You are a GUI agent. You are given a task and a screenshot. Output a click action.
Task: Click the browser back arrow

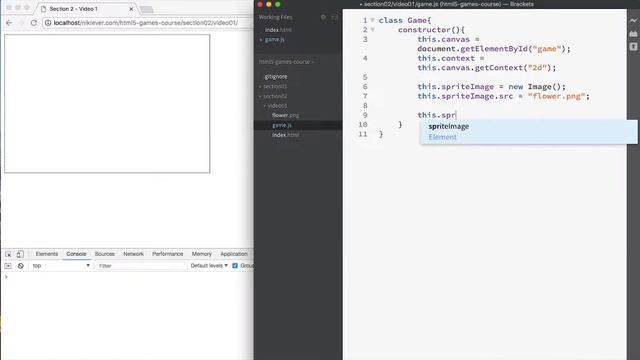9,23
